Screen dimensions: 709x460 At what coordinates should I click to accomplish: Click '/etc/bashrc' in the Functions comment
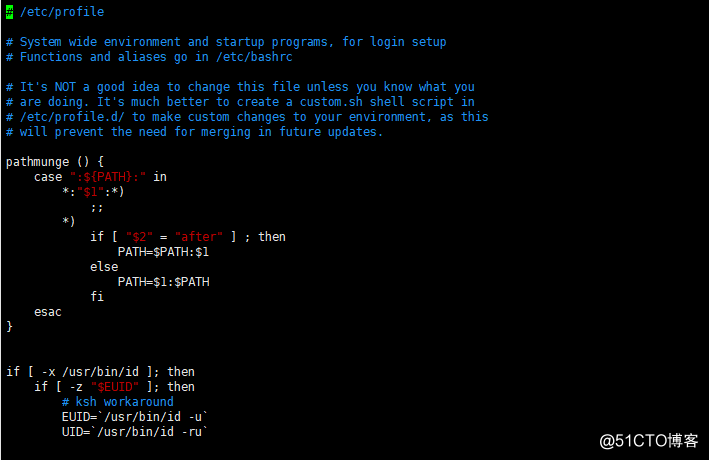click(254, 57)
